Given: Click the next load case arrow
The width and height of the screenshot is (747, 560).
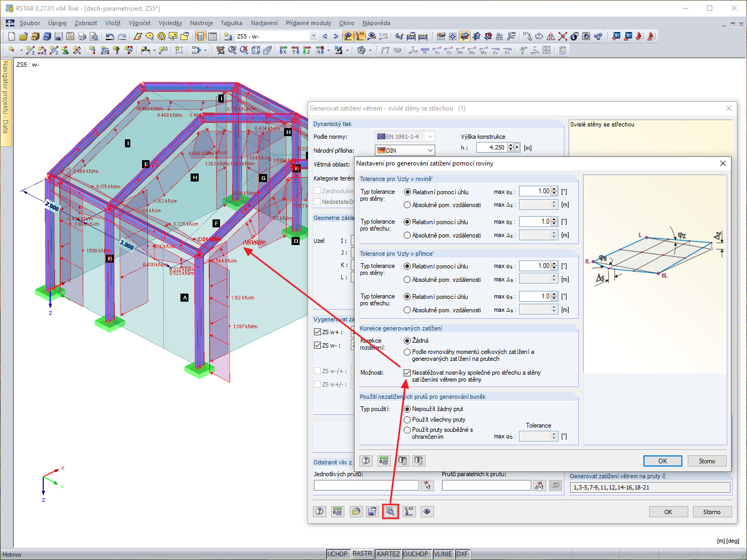Looking at the screenshot, I should tap(336, 36).
